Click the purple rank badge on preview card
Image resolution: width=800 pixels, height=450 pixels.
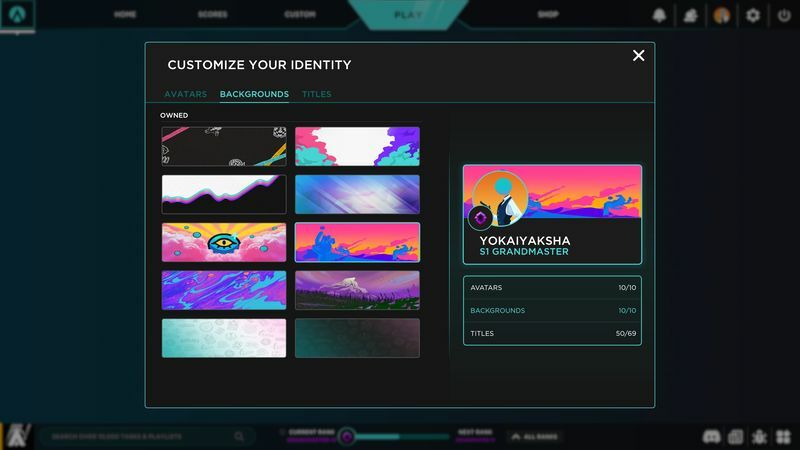[x=480, y=218]
